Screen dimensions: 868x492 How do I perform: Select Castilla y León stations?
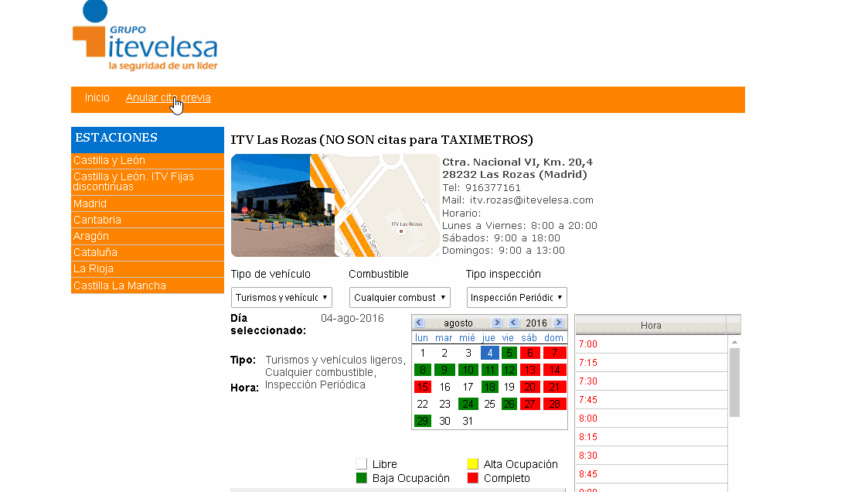tap(148, 161)
